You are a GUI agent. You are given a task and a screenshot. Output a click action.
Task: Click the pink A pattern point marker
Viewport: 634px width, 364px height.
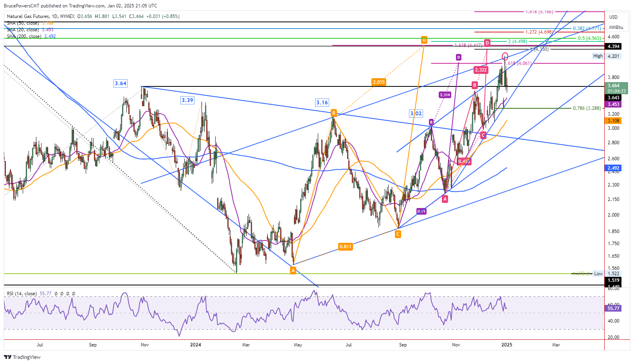point(445,199)
